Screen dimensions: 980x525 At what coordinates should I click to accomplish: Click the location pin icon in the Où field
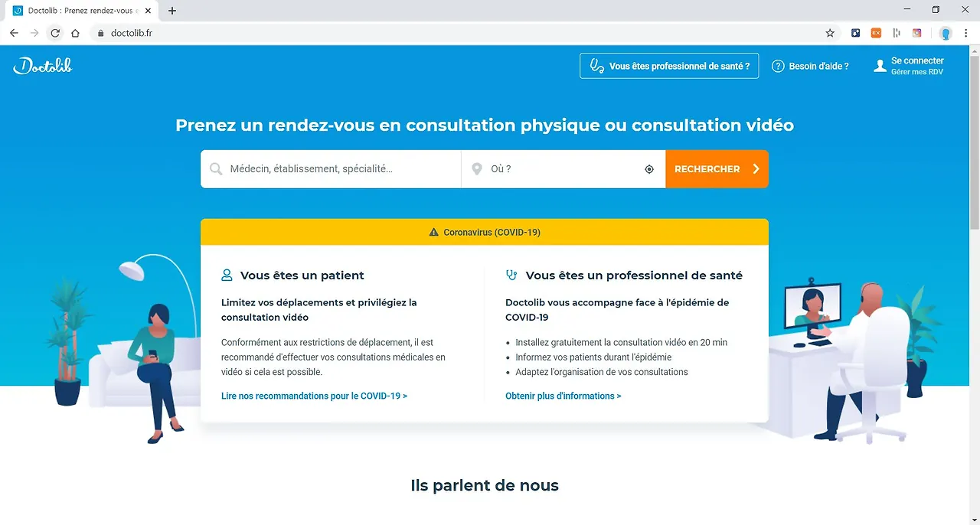476,169
